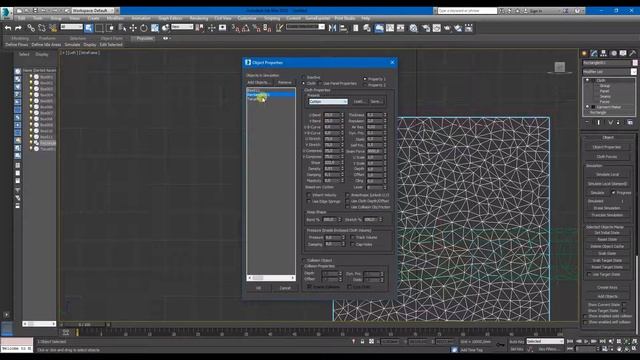This screenshot has height=360, width=640.
Task: Open the Modifier List dropdown
Action: tap(609, 71)
